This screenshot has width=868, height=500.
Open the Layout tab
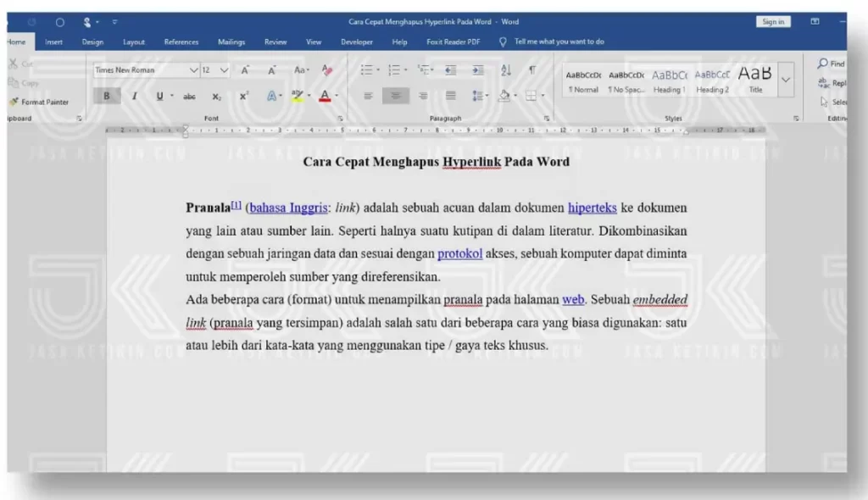click(x=133, y=42)
